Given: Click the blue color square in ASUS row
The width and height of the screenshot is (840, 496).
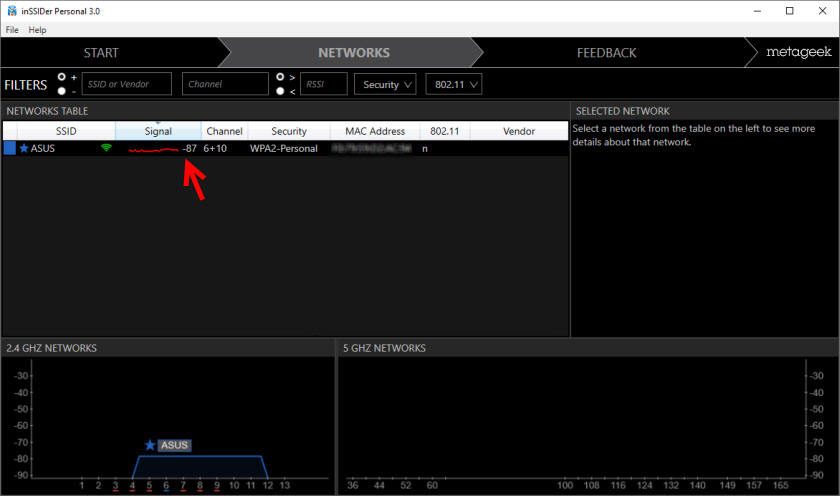Looking at the screenshot, I should 9,148.
